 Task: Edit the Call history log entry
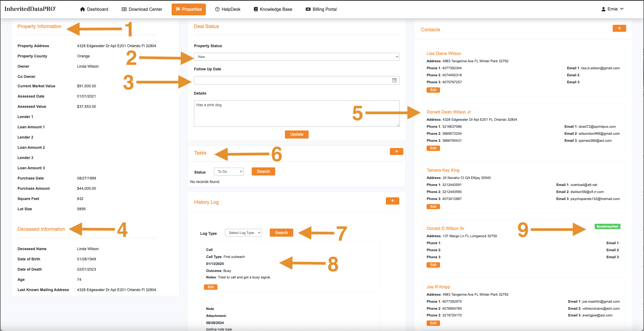[210, 287]
